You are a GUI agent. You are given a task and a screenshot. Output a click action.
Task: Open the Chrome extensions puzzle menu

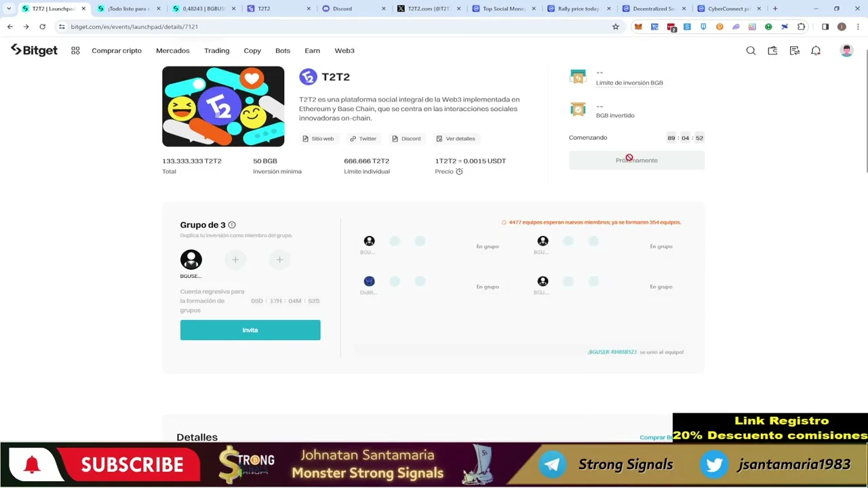tap(801, 26)
